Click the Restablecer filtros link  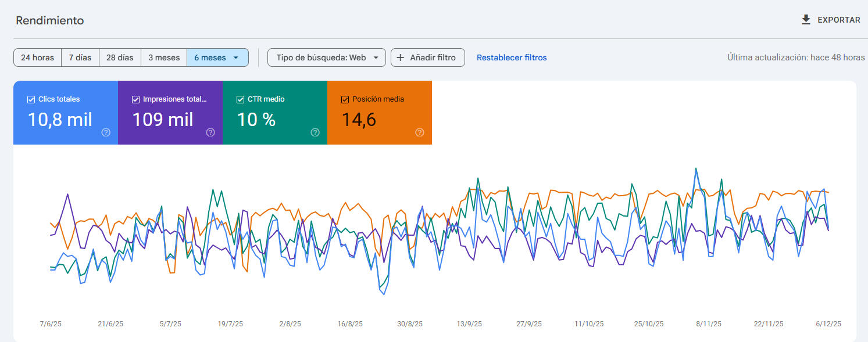pos(512,57)
